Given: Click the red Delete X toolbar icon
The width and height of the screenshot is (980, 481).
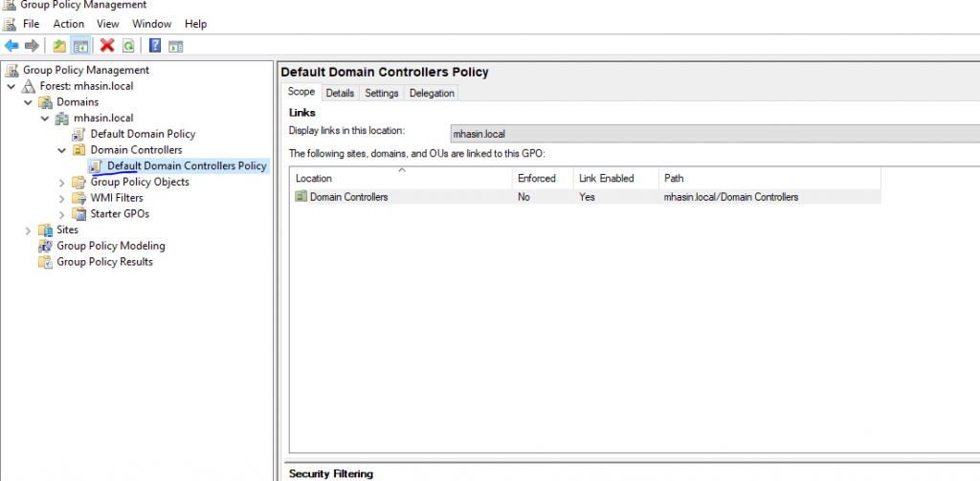Looking at the screenshot, I should click(x=107, y=46).
